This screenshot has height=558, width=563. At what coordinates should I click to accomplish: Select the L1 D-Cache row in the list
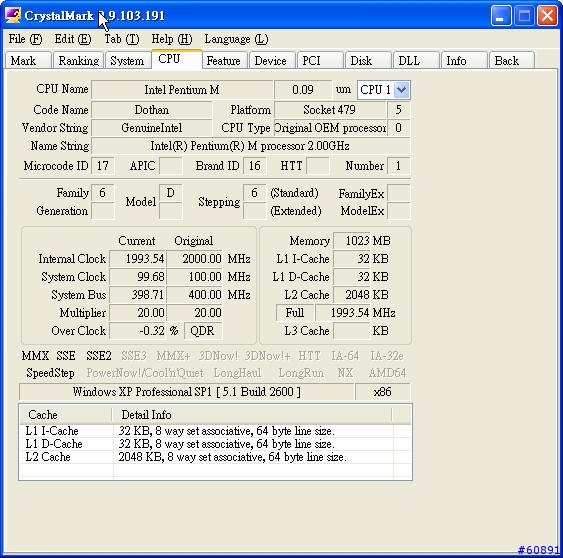tap(215, 444)
